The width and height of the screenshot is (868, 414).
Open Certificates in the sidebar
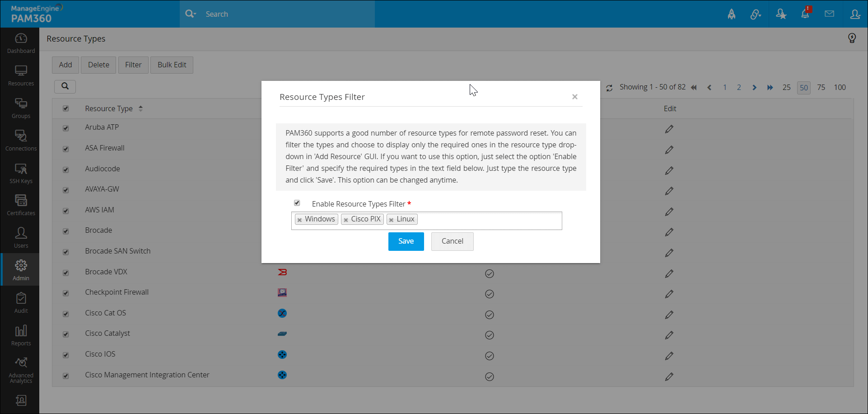(x=21, y=206)
